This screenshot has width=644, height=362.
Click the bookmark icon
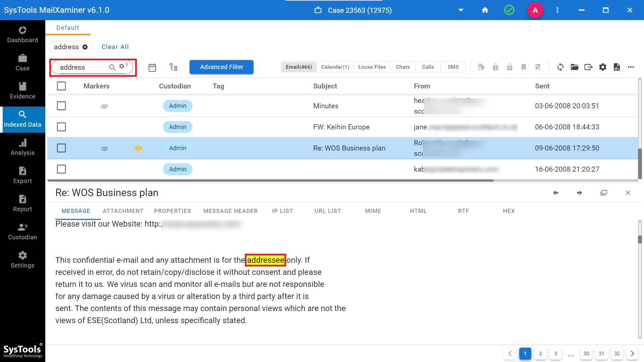[524, 67]
